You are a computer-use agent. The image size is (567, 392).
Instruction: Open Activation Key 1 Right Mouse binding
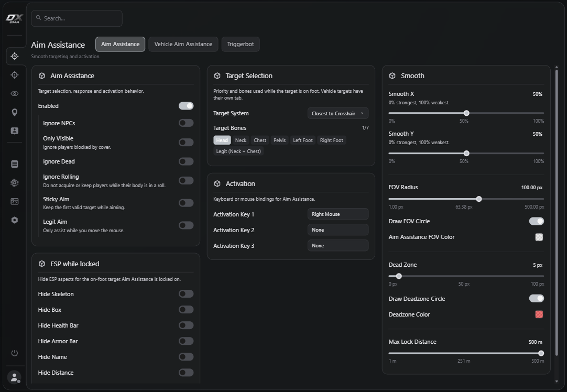[x=338, y=214]
